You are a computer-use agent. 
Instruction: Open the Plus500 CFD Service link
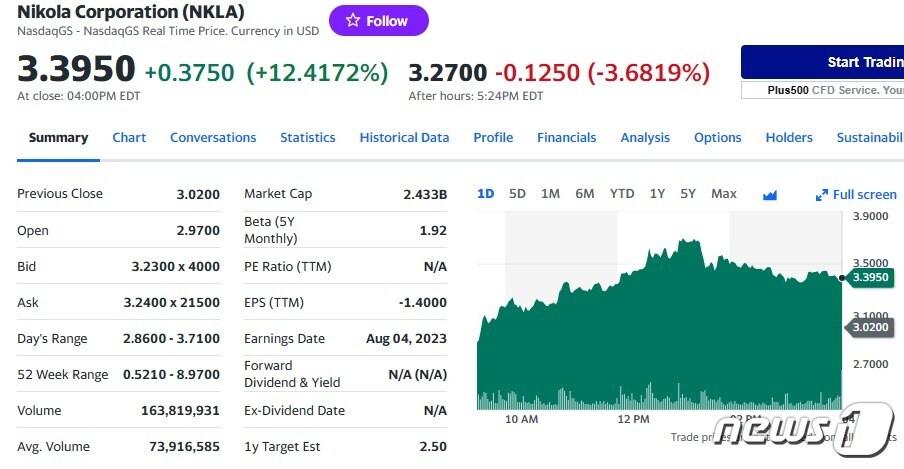835,90
